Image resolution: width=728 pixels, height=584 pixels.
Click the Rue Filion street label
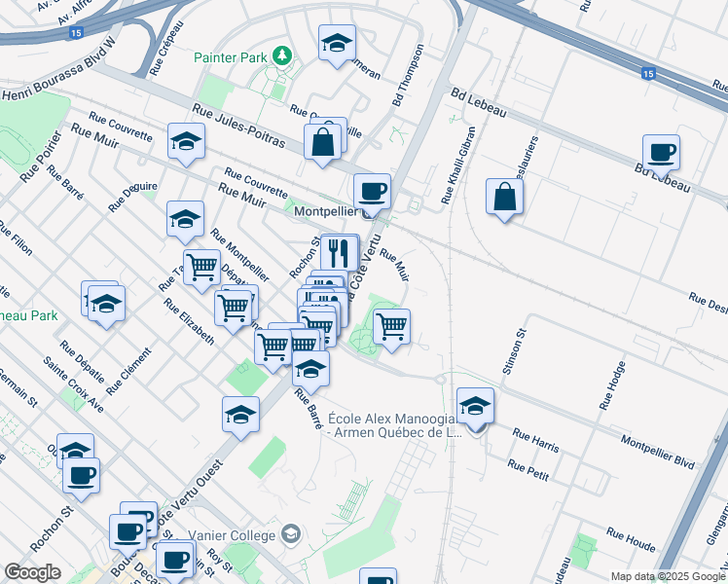16,237
